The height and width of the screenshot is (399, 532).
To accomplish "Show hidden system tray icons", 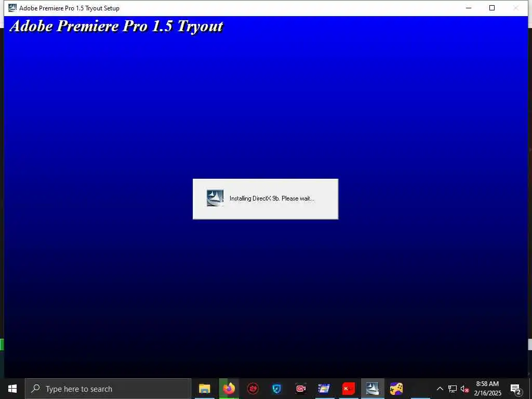I will point(440,389).
